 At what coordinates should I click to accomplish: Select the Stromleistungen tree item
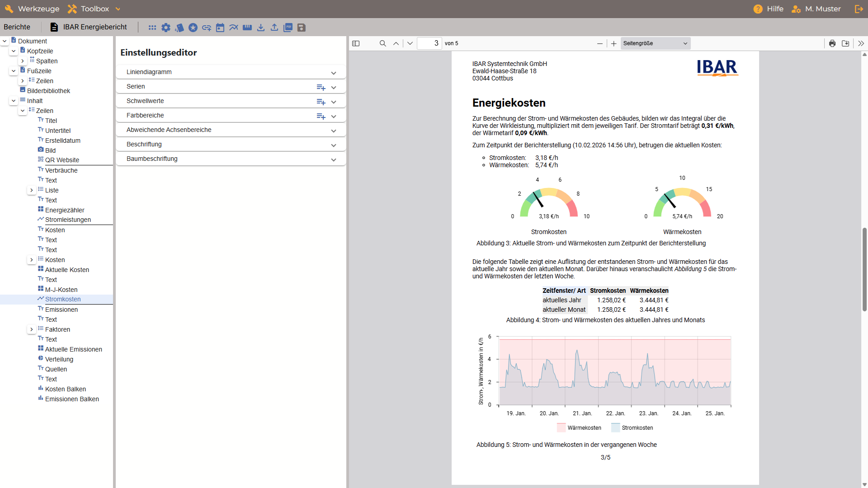pyautogui.click(x=68, y=220)
